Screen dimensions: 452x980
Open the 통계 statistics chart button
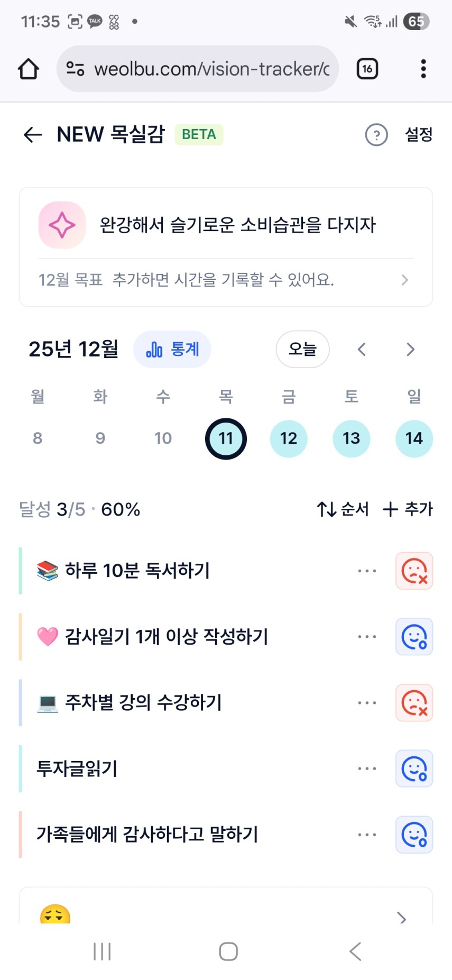click(172, 350)
